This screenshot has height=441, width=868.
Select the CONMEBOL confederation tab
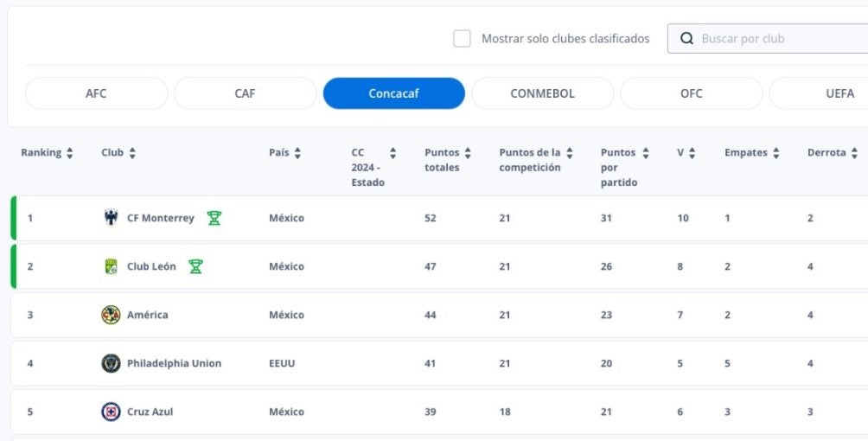click(x=542, y=93)
